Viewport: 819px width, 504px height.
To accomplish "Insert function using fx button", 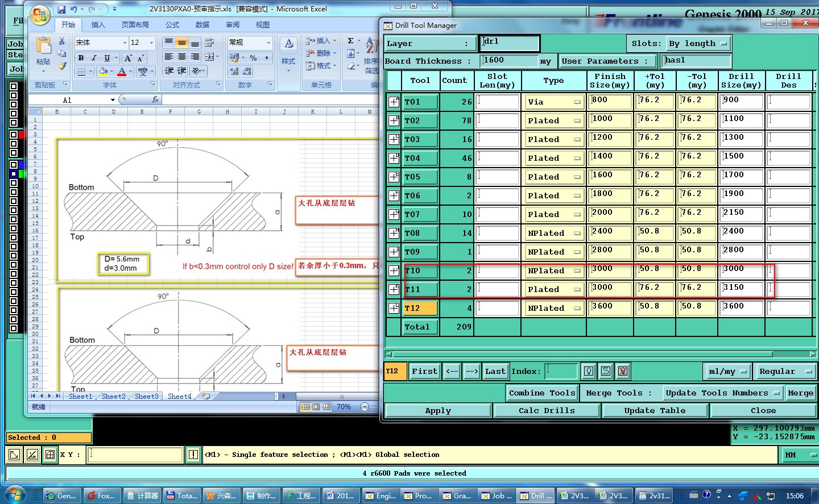I will point(155,99).
